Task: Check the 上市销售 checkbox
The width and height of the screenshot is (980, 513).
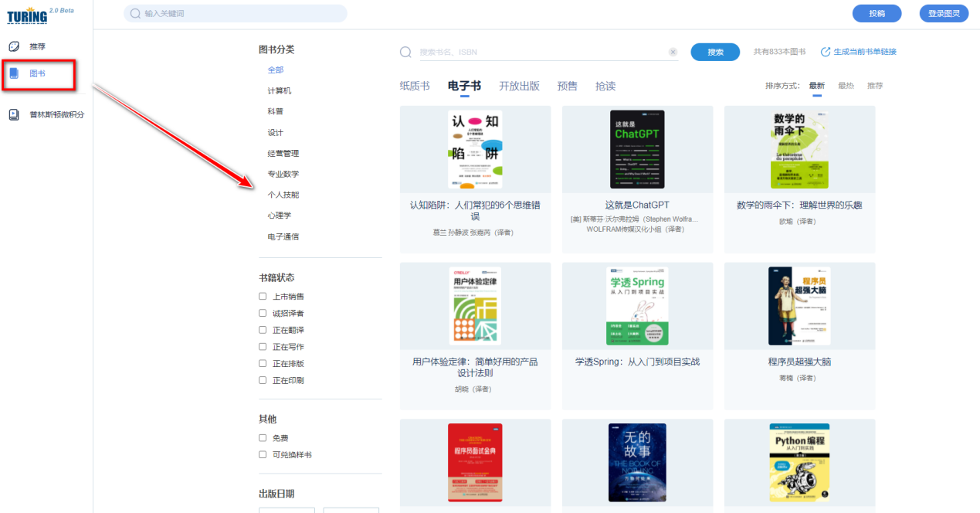Action: (263, 296)
